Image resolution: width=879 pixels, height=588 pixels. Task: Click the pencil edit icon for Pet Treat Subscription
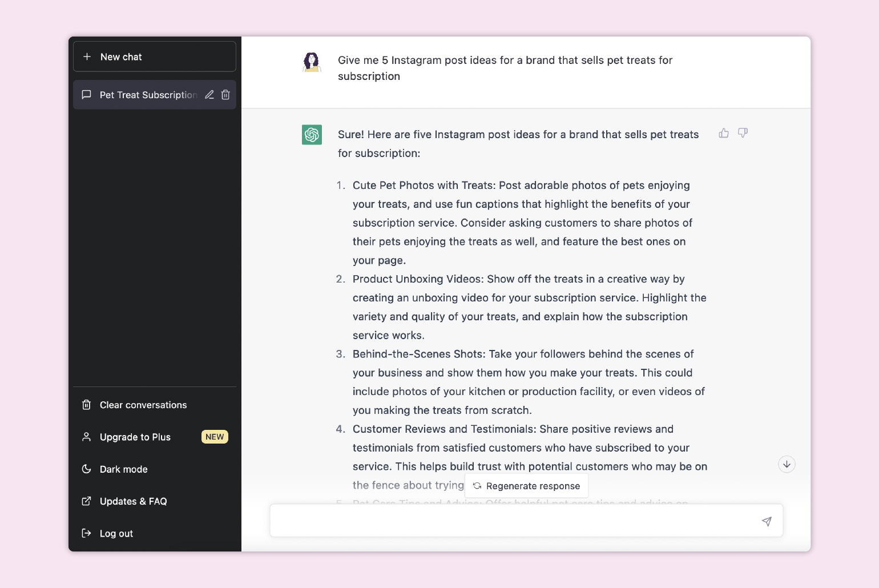click(x=209, y=95)
